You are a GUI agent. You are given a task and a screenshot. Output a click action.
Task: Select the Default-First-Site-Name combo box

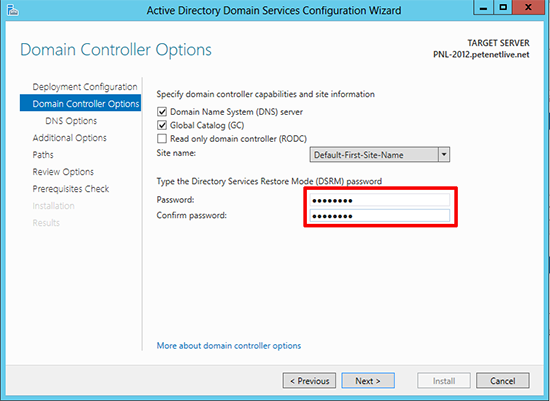click(x=380, y=154)
